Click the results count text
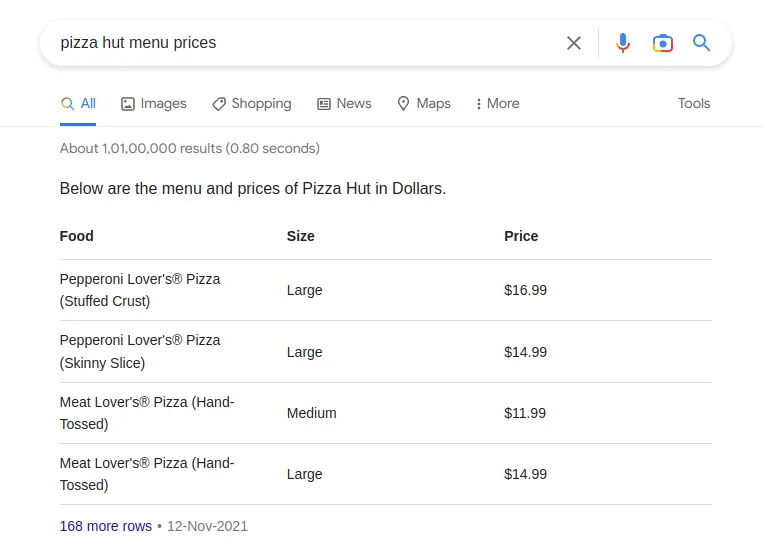765x551 pixels. coord(190,148)
